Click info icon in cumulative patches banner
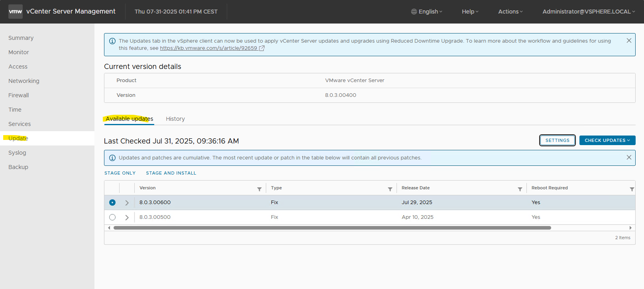 112,158
